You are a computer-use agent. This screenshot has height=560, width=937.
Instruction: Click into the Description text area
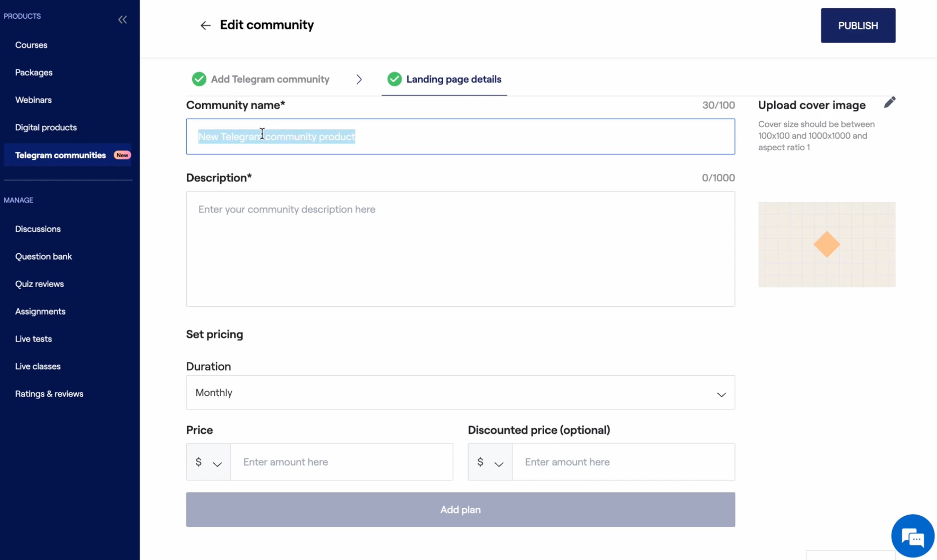tap(460, 249)
